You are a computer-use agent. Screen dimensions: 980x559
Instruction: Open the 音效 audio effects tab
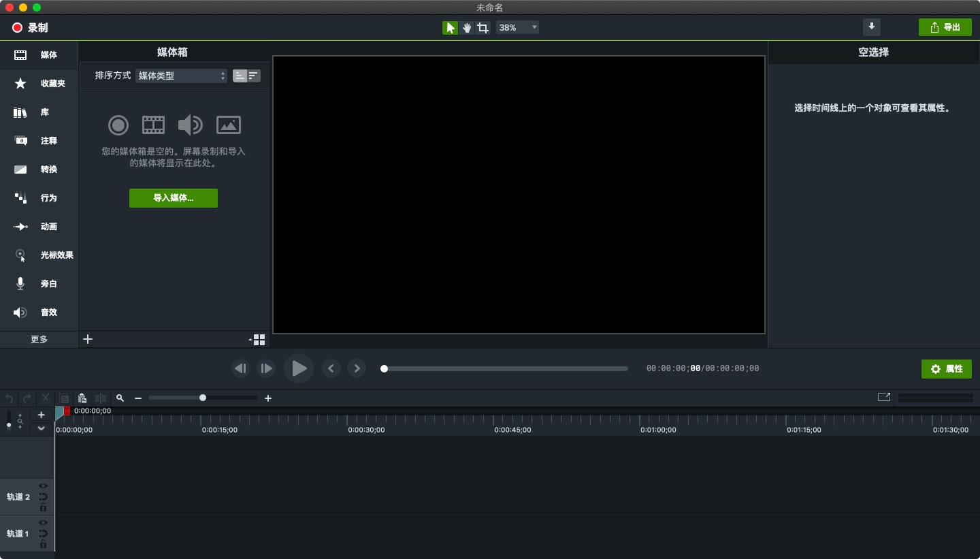point(39,313)
